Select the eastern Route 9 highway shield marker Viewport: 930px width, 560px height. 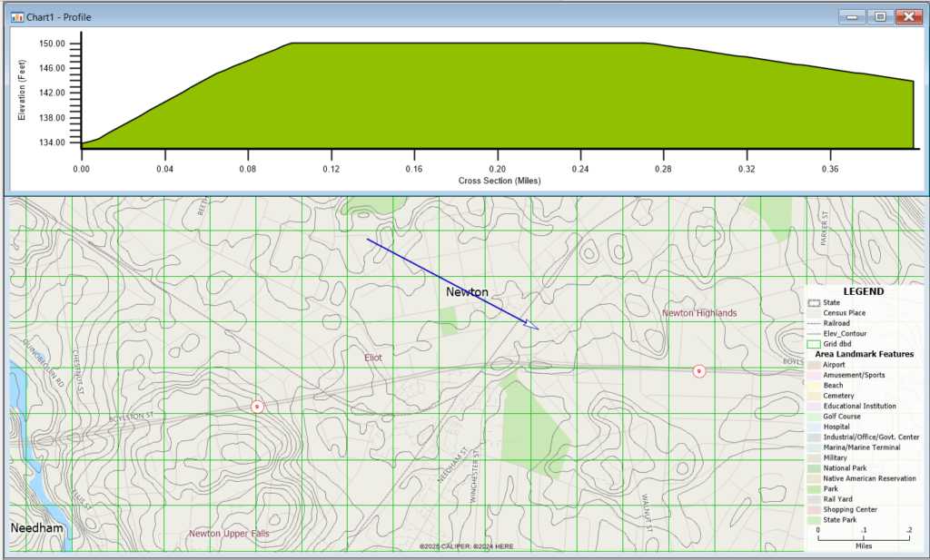pyautogui.click(x=699, y=371)
